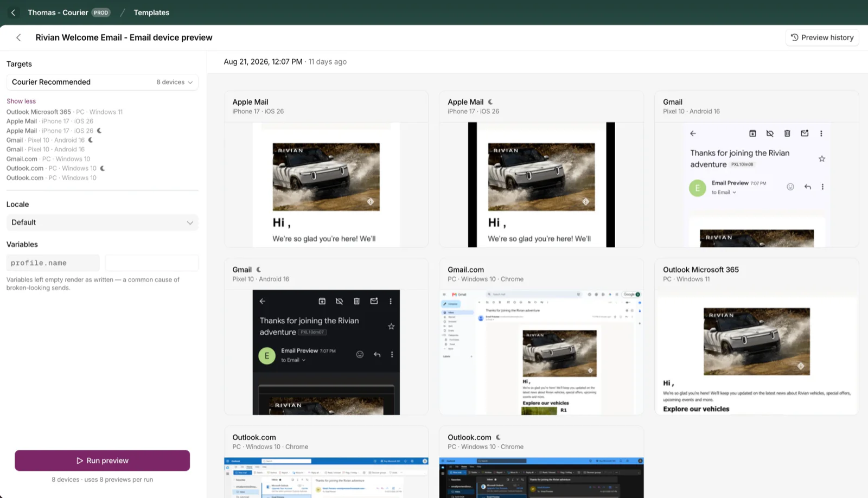Open Apple Mail dark mode preview thumbnail
Viewport: 868px width, 498px height.
point(541,184)
